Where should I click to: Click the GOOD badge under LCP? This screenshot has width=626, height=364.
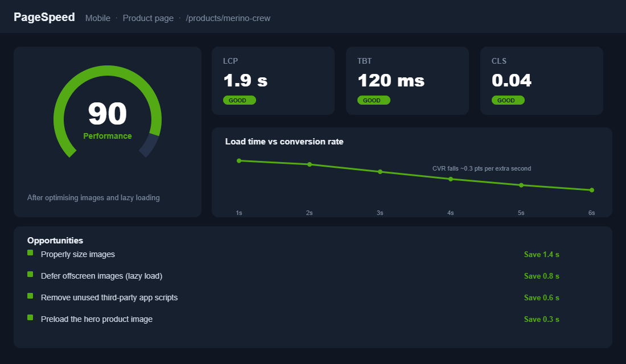[240, 100]
